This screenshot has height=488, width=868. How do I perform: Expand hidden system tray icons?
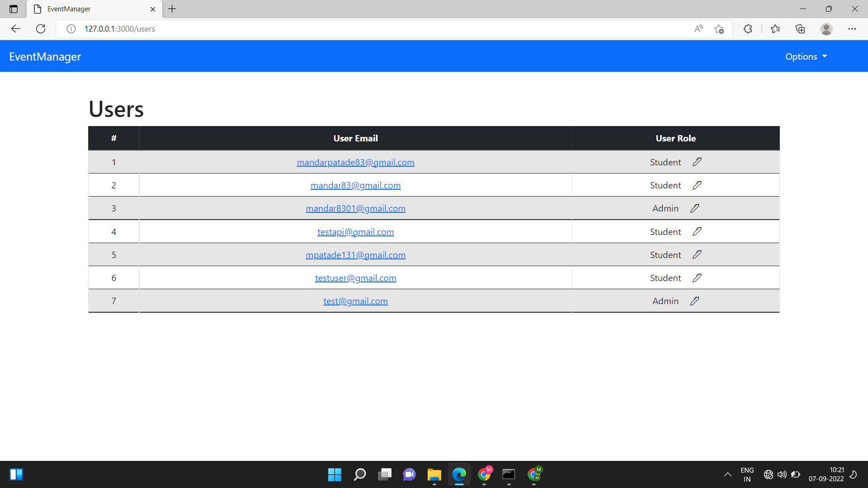(728, 474)
